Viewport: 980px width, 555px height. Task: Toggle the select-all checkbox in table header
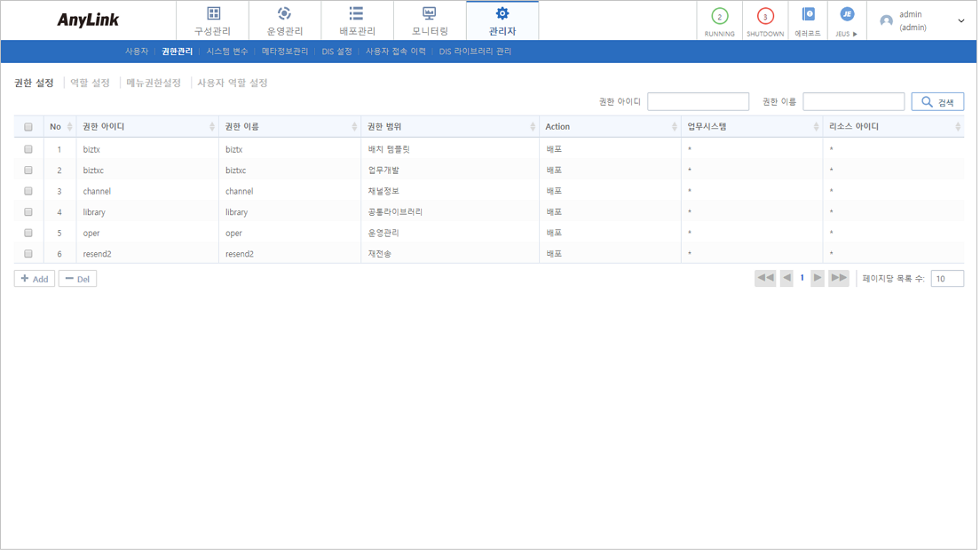click(x=28, y=126)
